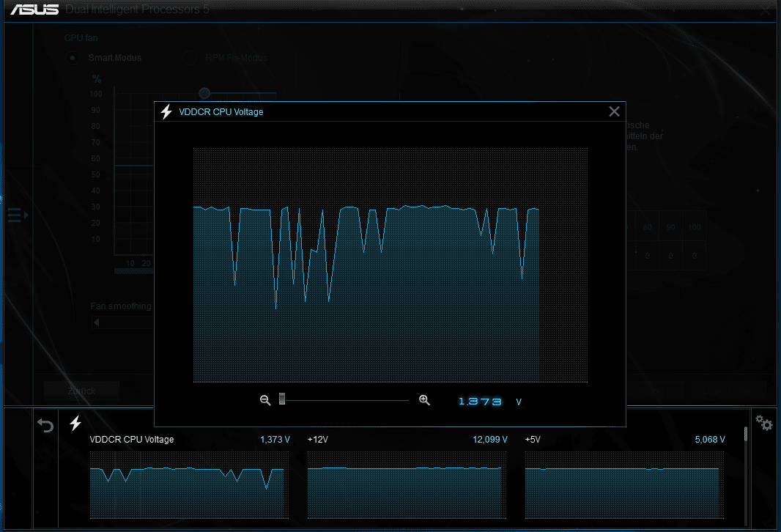Click the back arrow icon in bottom panel
Image resolution: width=781 pixels, height=532 pixels.
tap(45, 425)
